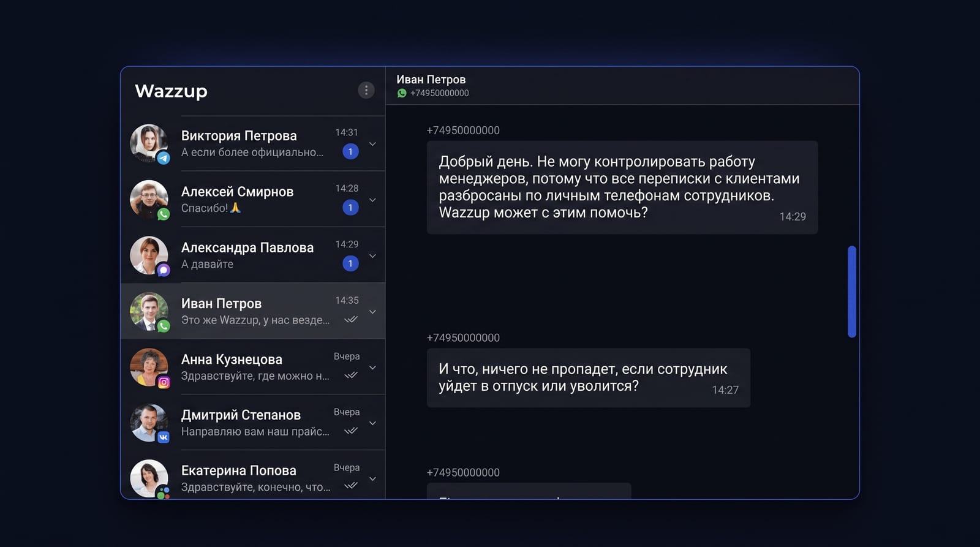Click WhatsApp badge on Алексей Смирнов's avatar
The height and width of the screenshot is (547, 980).
click(164, 214)
